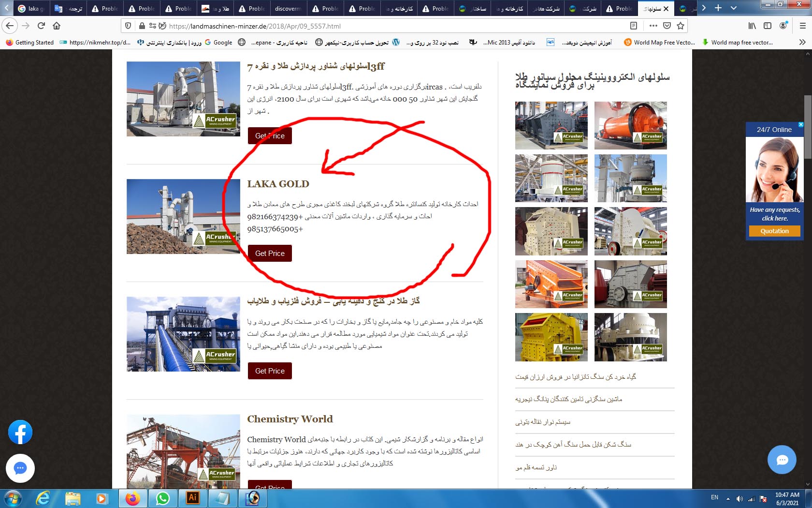Click Get Price under the gas article
Viewport: 812px width, 508px height.
270,371
